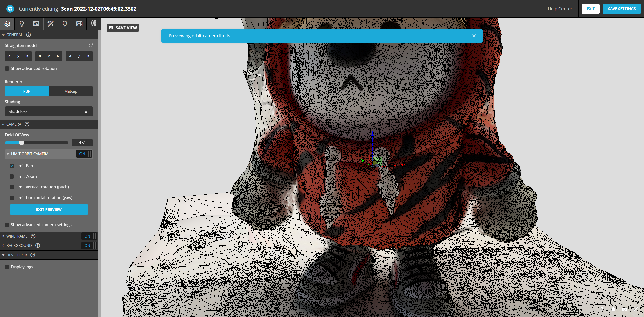The height and width of the screenshot is (317, 644).
Task: Open the Shading dropdown set to Shadeless
Action: pos(49,111)
